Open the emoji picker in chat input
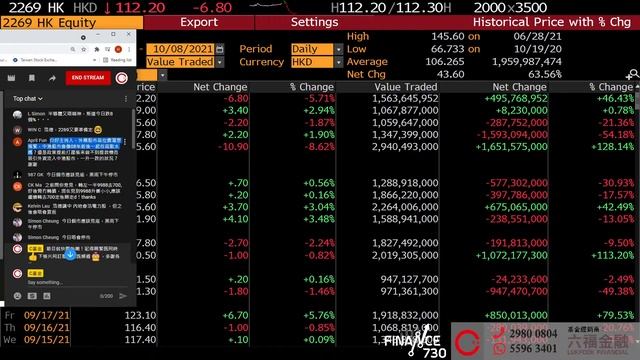Screen dimensions: 640x360 pyautogui.click(x=18, y=296)
